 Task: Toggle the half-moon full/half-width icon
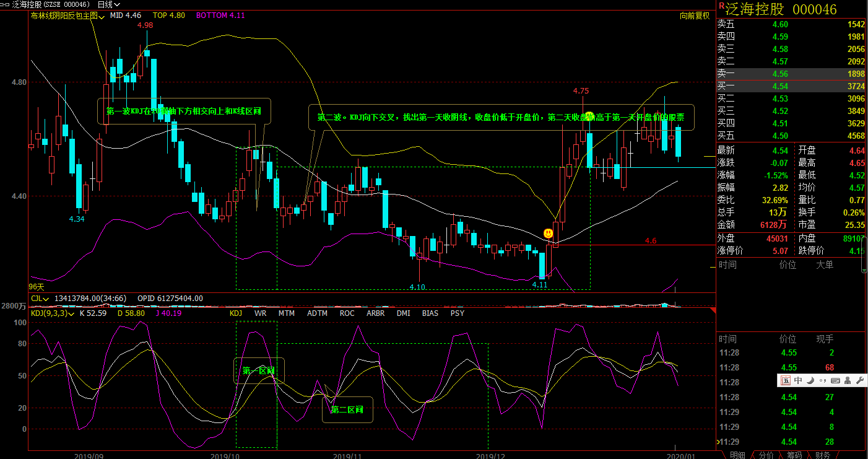(x=810, y=380)
